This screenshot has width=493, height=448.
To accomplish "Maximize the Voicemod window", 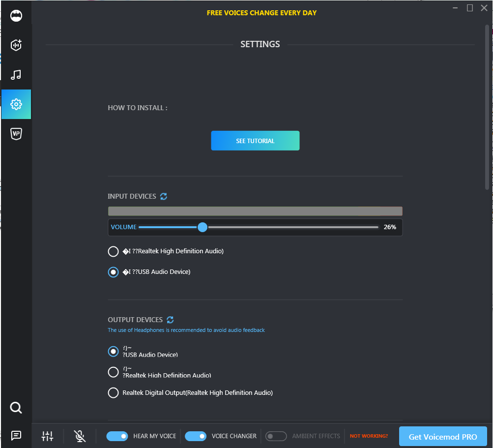I will (470, 8).
